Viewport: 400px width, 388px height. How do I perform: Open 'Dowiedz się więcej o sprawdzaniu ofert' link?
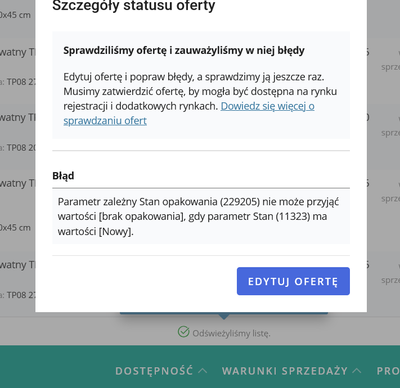coord(267,106)
